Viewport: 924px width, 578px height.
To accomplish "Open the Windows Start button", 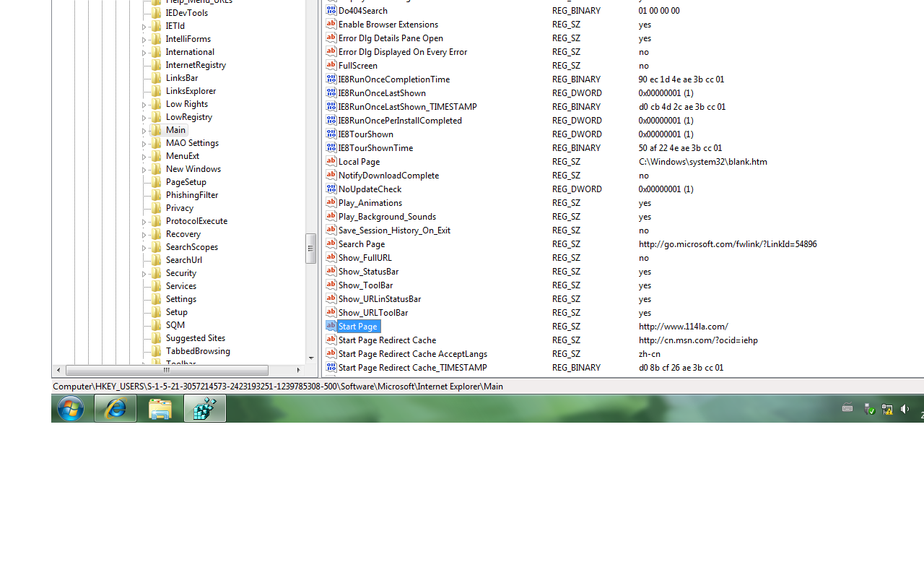I will [71, 409].
